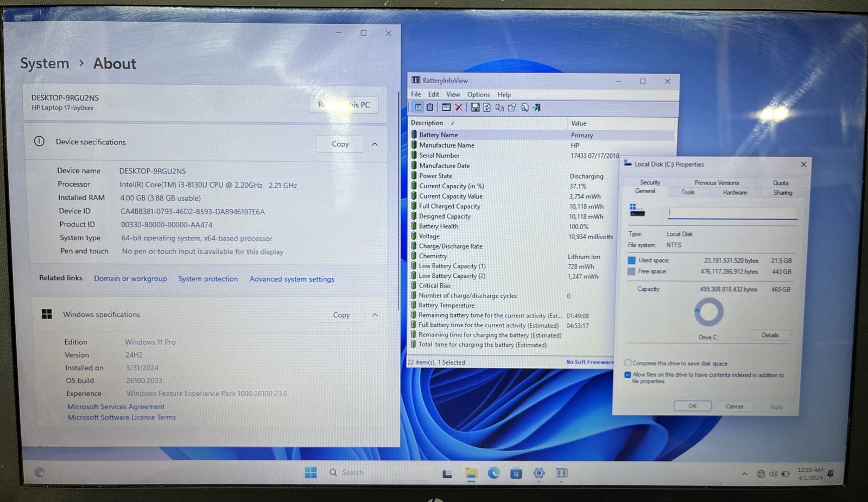Switch to the Quota tab

[x=781, y=183]
